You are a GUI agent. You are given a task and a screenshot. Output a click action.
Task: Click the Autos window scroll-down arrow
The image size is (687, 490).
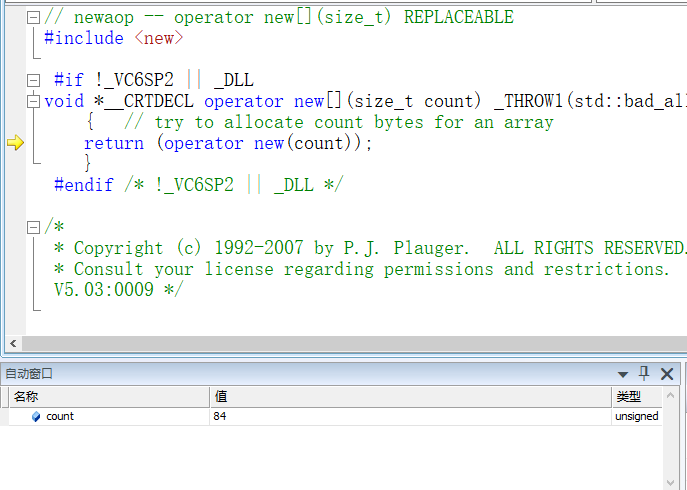pos(670,483)
